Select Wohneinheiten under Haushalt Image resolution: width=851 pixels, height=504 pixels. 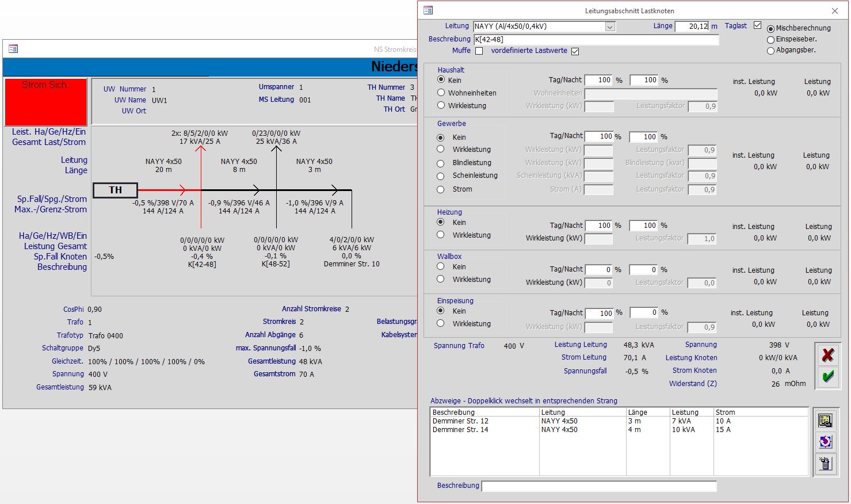(441, 93)
